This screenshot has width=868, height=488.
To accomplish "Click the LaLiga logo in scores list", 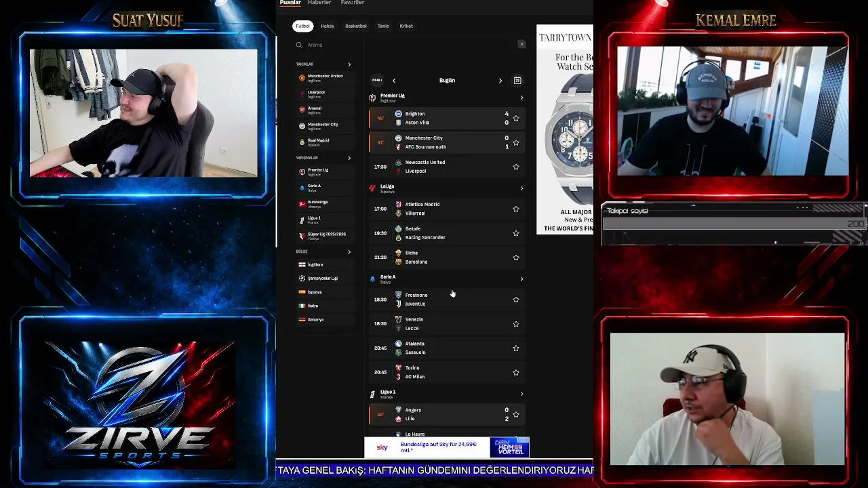I will click(x=372, y=188).
